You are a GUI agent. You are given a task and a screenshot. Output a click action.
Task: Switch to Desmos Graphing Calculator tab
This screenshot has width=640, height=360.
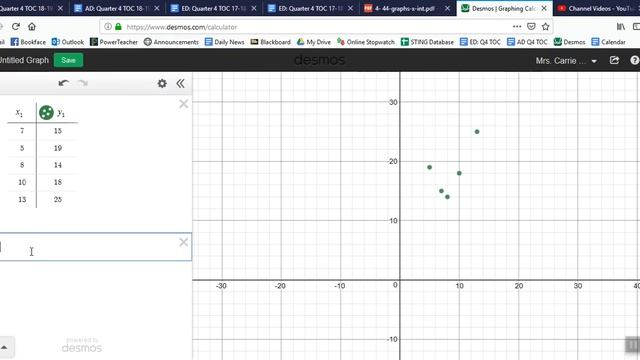coord(504,8)
